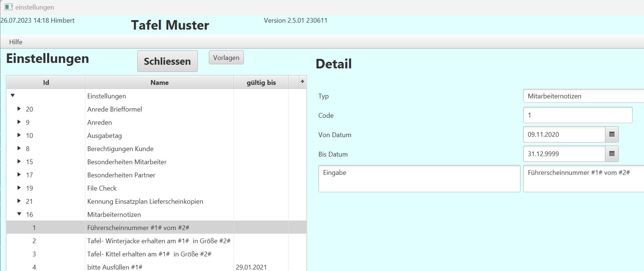The image size is (644, 271).
Task: Open the Hilfe menu
Action: point(16,42)
